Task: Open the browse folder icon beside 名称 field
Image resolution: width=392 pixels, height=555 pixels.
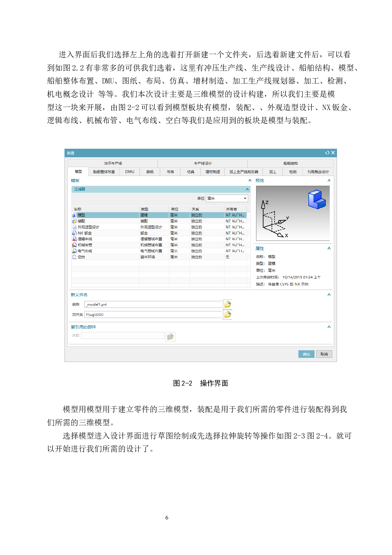Action: coord(228,304)
